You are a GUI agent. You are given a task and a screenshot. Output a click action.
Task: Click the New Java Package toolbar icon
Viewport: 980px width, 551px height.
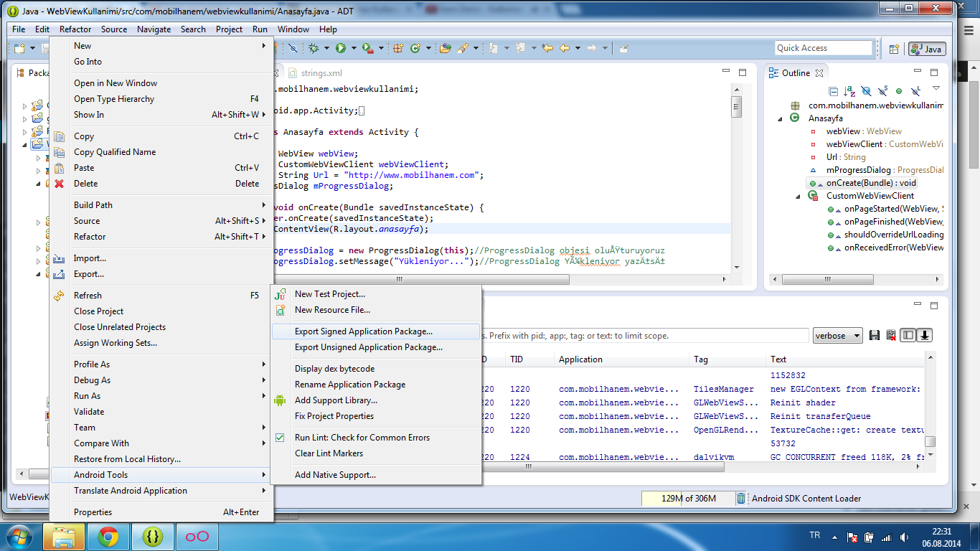coord(399,48)
